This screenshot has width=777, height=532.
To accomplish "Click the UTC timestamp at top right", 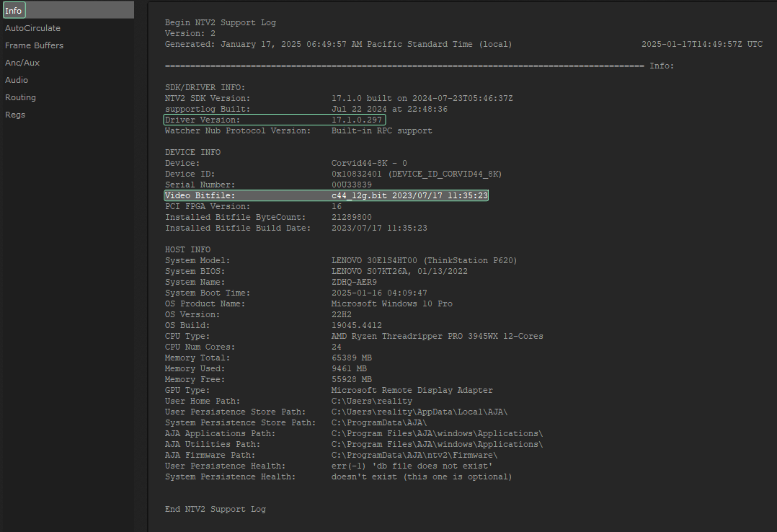I will coord(701,44).
